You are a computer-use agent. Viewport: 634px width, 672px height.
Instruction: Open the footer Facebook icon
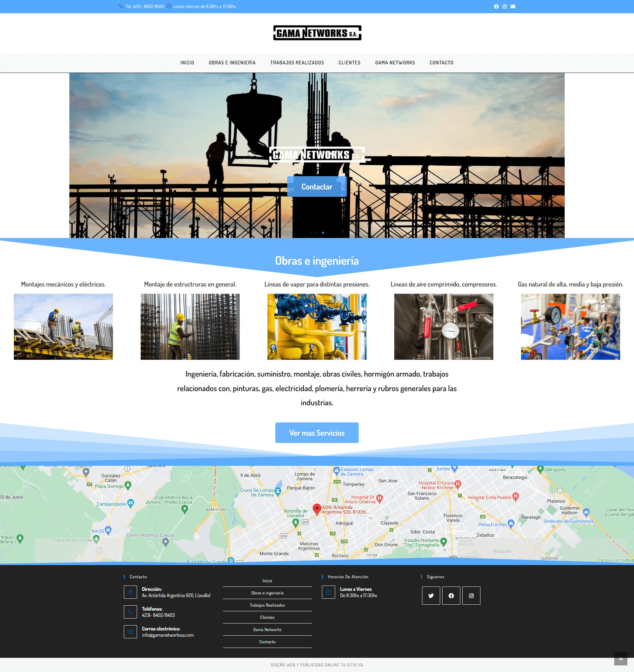click(451, 596)
